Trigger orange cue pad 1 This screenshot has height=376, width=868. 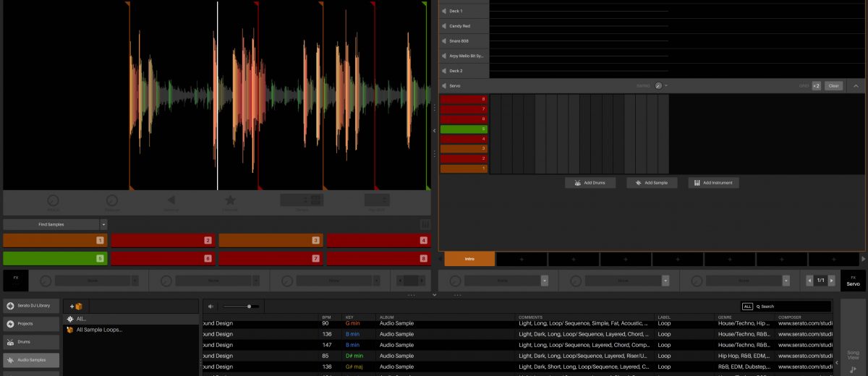click(x=54, y=240)
